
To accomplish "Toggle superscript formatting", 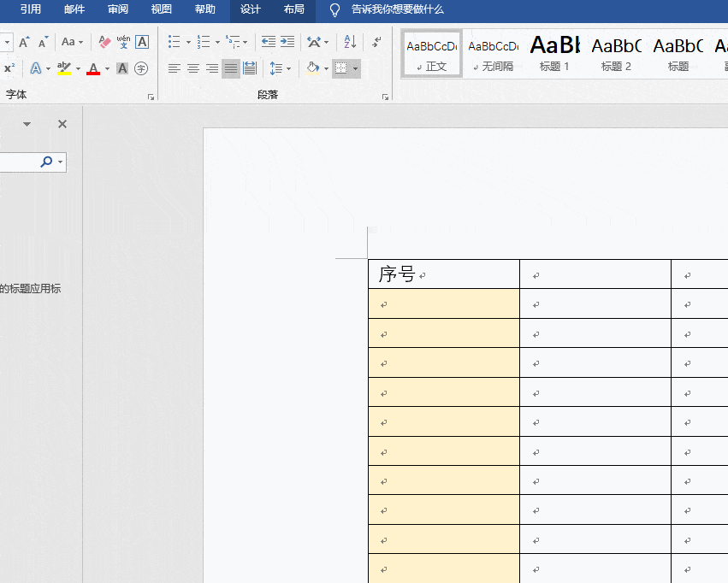I will click(9, 68).
